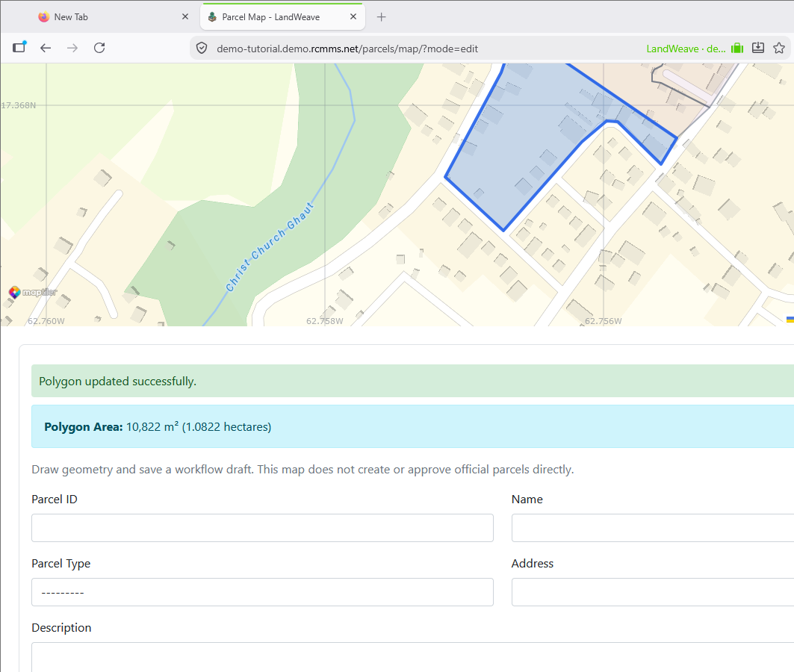
Task: Click the green LandWeave container icon
Action: click(737, 48)
